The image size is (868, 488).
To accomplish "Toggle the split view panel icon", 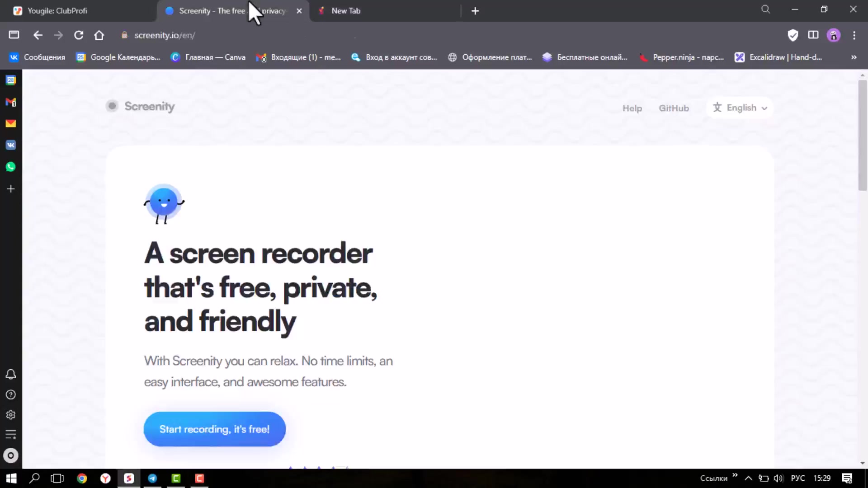I will [x=813, y=35].
